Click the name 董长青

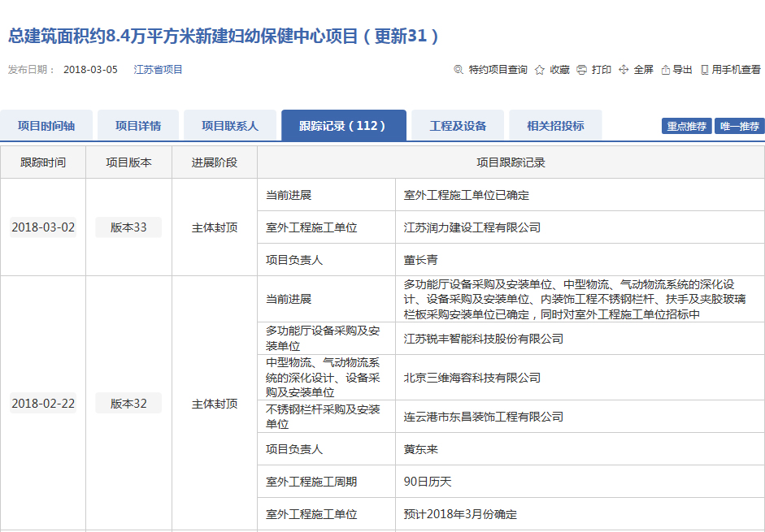420,260
